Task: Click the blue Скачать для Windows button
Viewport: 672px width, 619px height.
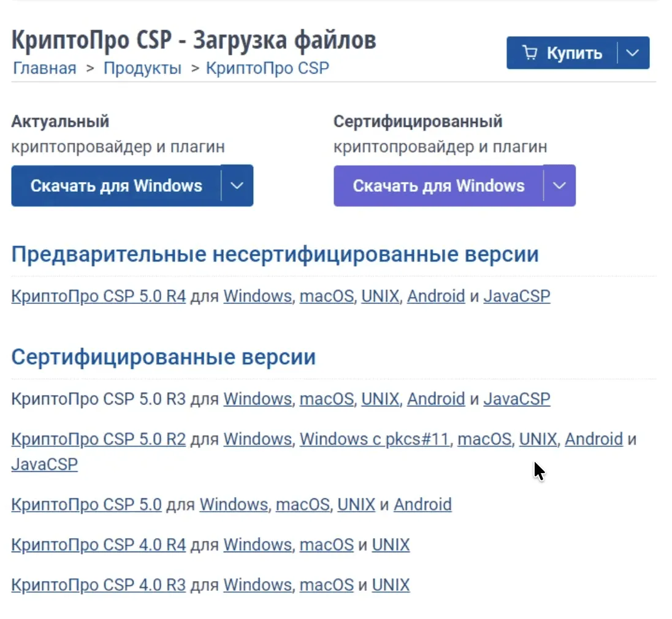Action: pos(116,186)
